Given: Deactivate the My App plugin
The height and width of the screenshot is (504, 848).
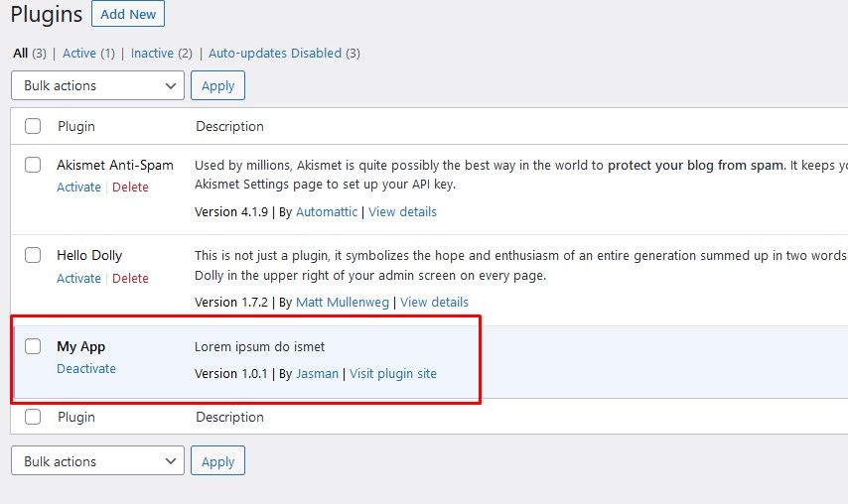Looking at the screenshot, I should point(86,369).
